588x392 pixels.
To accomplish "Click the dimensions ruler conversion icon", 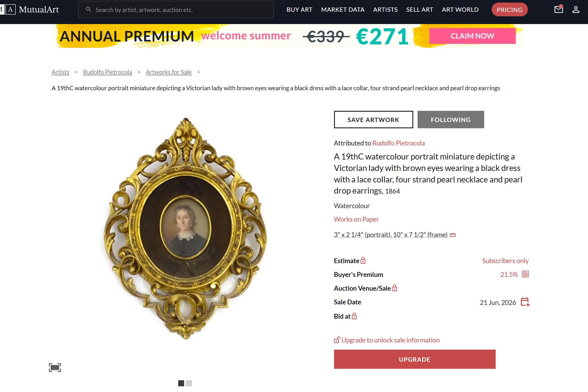I will (453, 235).
